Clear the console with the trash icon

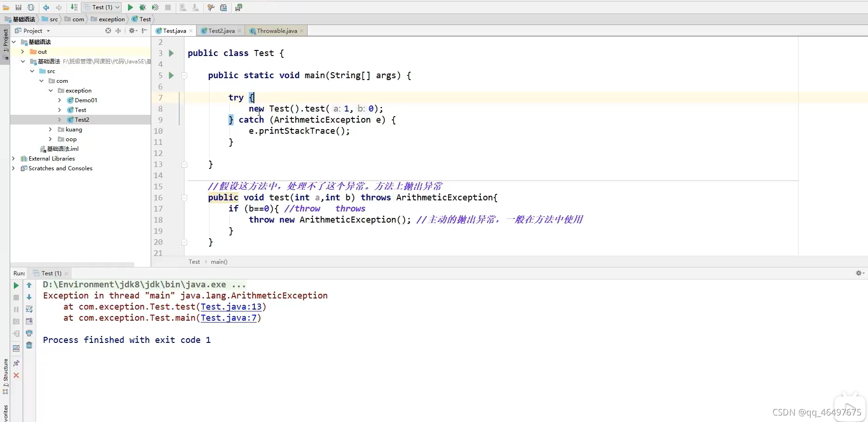pyautogui.click(x=29, y=345)
